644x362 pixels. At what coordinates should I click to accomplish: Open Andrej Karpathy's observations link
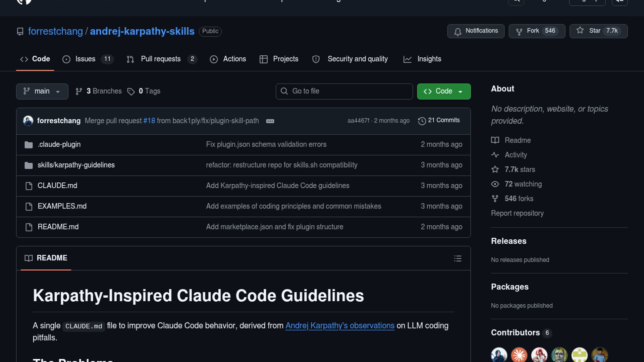click(339, 326)
